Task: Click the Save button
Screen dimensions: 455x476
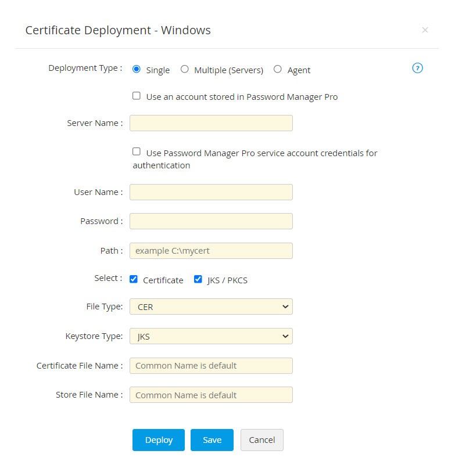Action: tap(212, 440)
